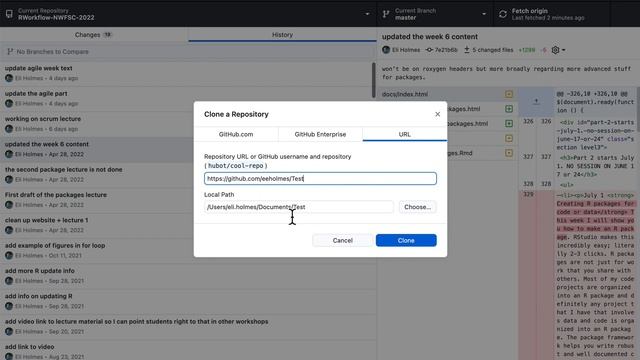
Task: Click the blue Clone button
Action: [406, 240]
